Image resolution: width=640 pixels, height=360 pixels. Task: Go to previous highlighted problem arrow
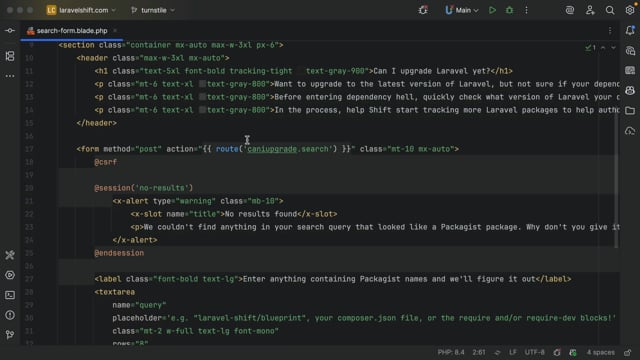(x=603, y=48)
